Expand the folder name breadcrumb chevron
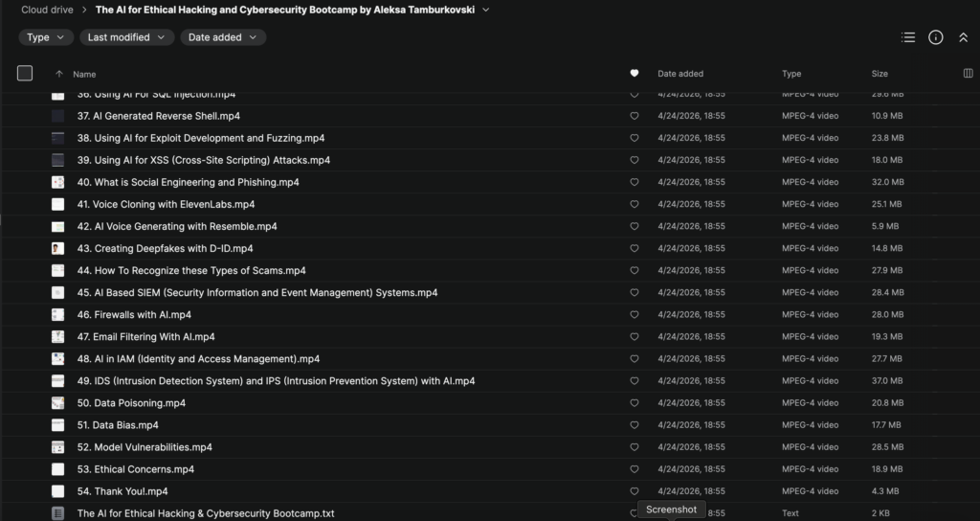This screenshot has height=521, width=980. [486, 10]
